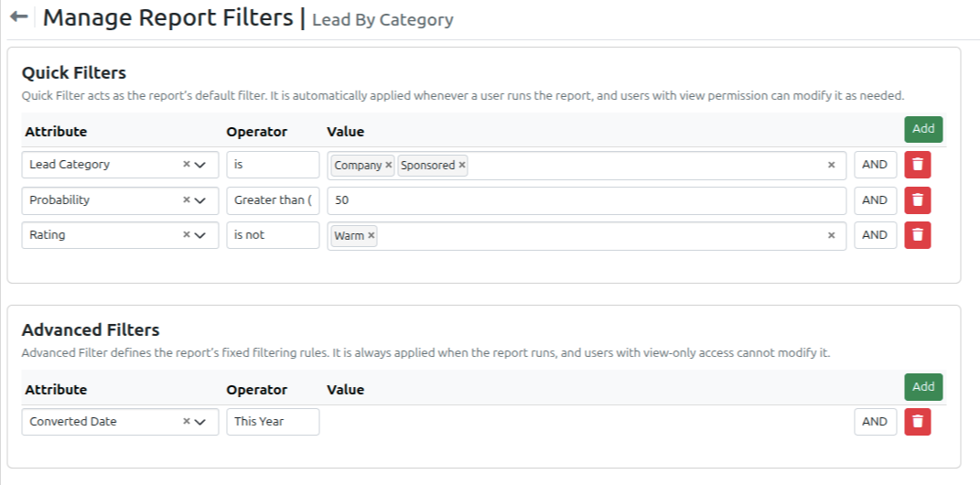Open the 'is not' operator dropdown
The image size is (980, 485).
[x=273, y=235]
